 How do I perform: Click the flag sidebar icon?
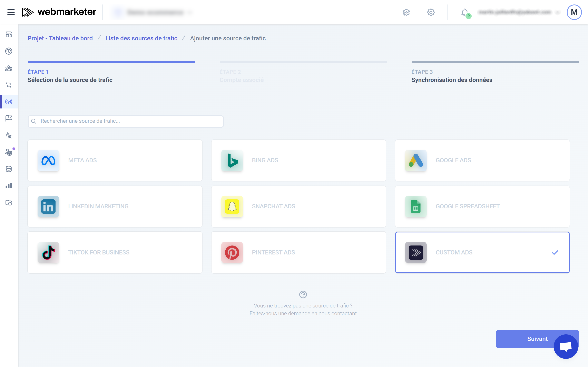pos(9,118)
